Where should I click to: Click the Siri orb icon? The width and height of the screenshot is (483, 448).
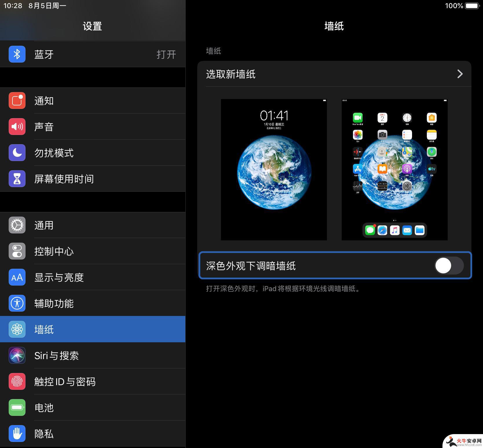coord(17,355)
